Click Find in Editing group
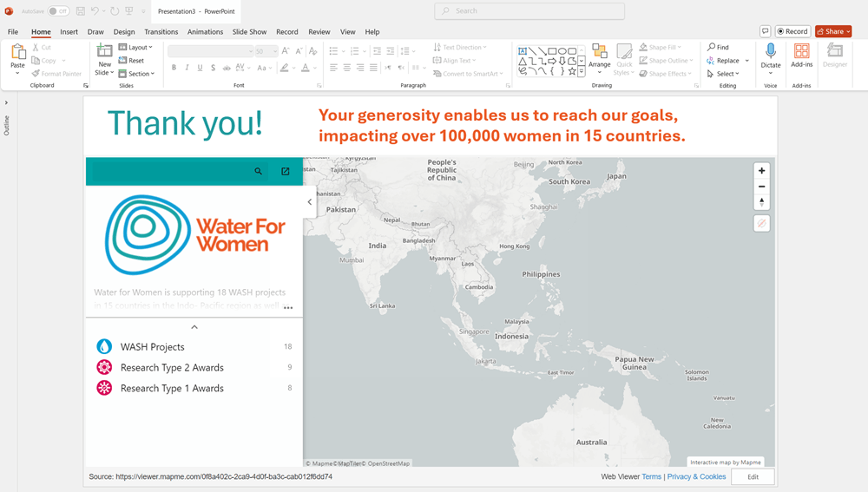Image resolution: width=868 pixels, height=492 pixels. pos(718,47)
